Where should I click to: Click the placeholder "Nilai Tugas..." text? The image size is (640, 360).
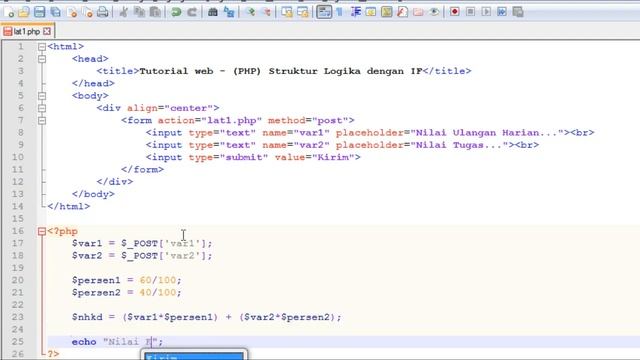tap(462, 145)
